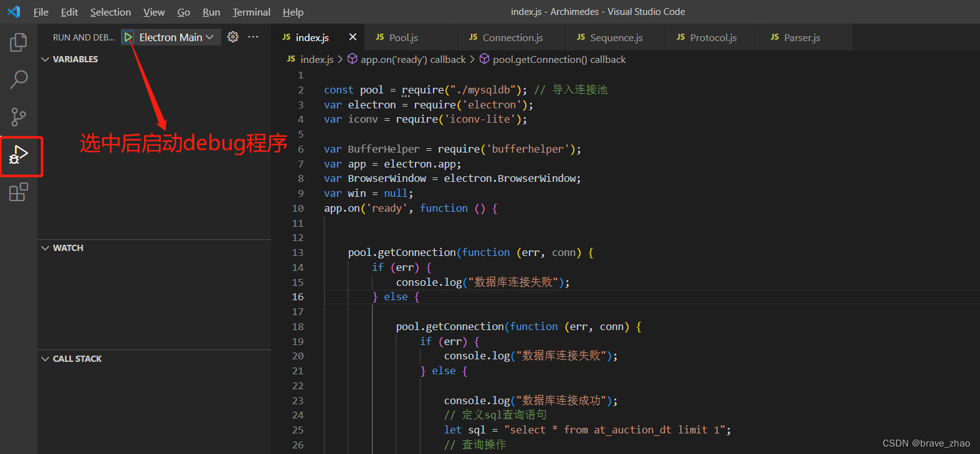
Task: Click 'console.log' on line 15
Action: click(429, 282)
